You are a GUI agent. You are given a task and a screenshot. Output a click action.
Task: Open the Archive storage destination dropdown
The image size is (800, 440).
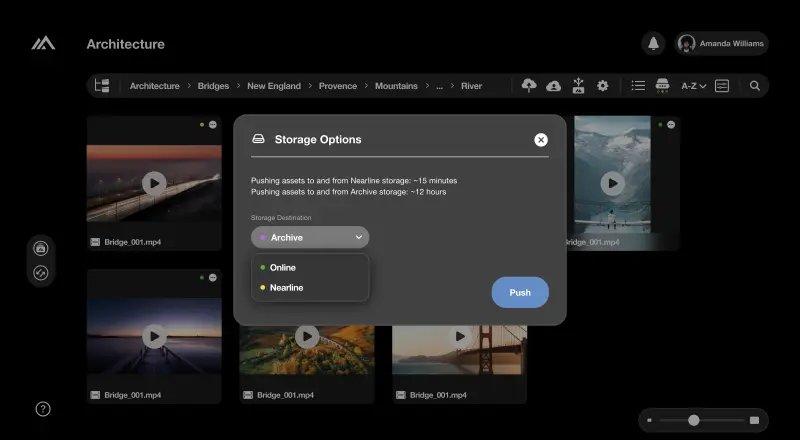pyautogui.click(x=310, y=238)
